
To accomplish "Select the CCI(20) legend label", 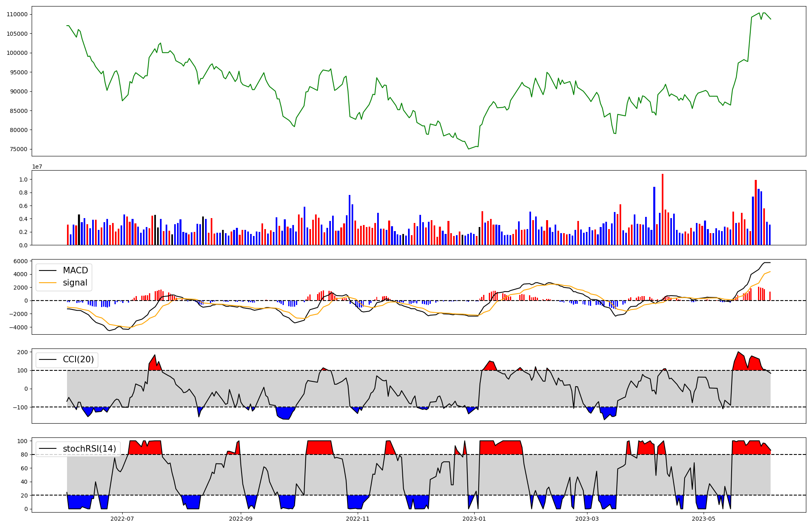I will tap(78, 359).
